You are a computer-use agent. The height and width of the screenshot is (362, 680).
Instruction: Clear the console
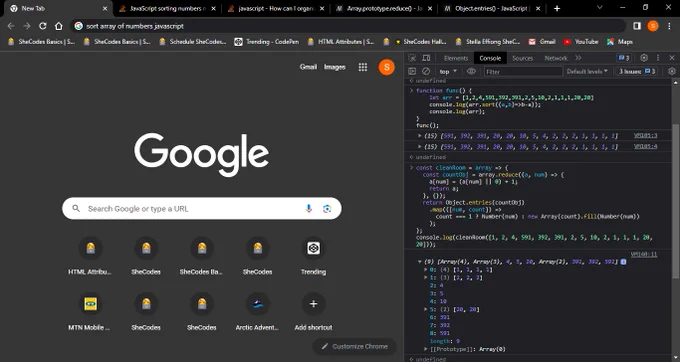(x=426, y=72)
